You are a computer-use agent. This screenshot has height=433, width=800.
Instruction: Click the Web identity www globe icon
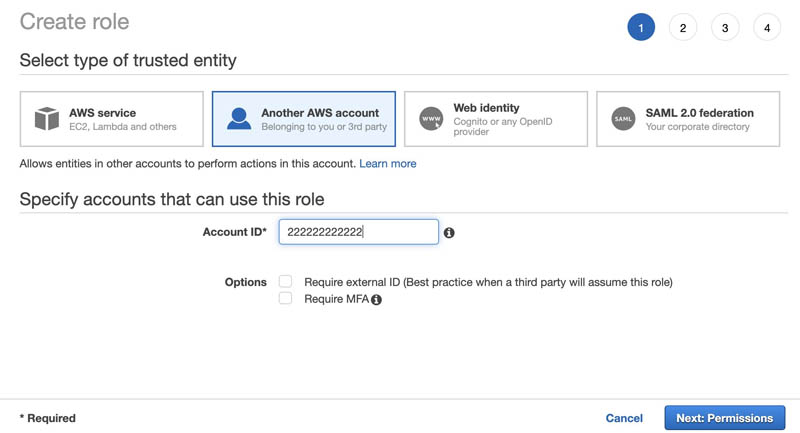(x=431, y=119)
